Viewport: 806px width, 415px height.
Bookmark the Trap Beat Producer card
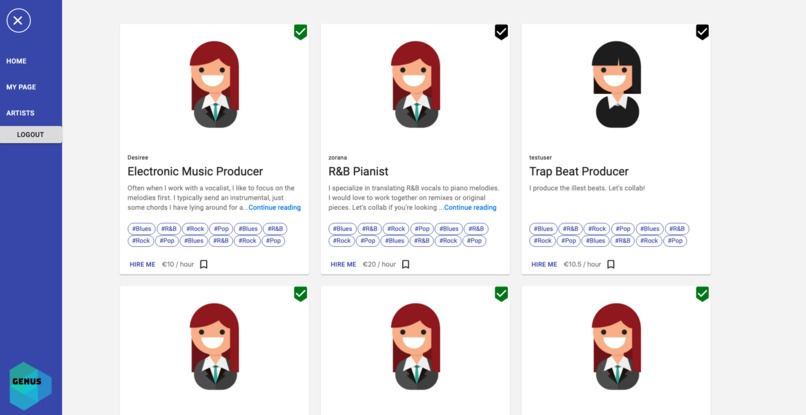click(x=611, y=264)
